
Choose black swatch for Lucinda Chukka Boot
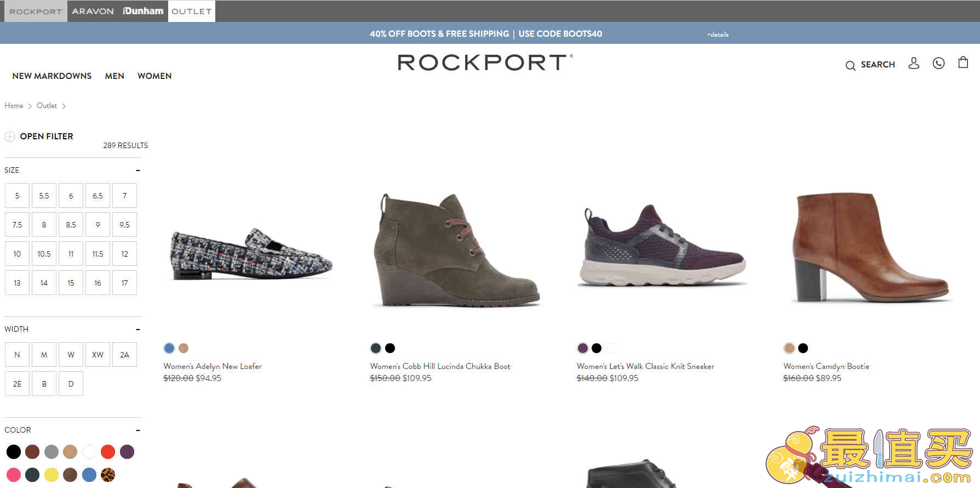coord(390,348)
